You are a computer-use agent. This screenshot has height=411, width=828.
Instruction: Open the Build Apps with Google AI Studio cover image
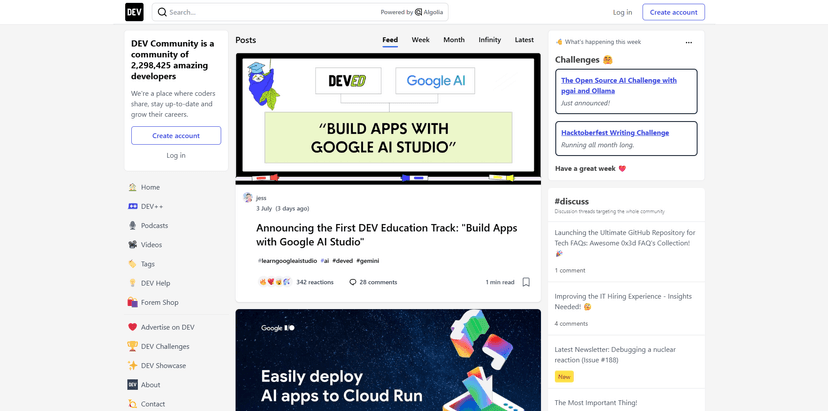coord(388,119)
